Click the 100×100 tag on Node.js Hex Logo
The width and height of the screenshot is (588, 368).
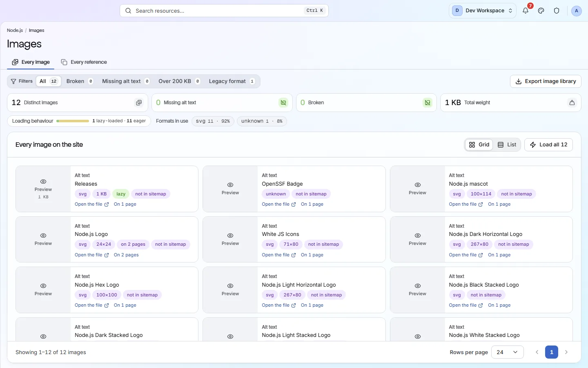pos(107,295)
